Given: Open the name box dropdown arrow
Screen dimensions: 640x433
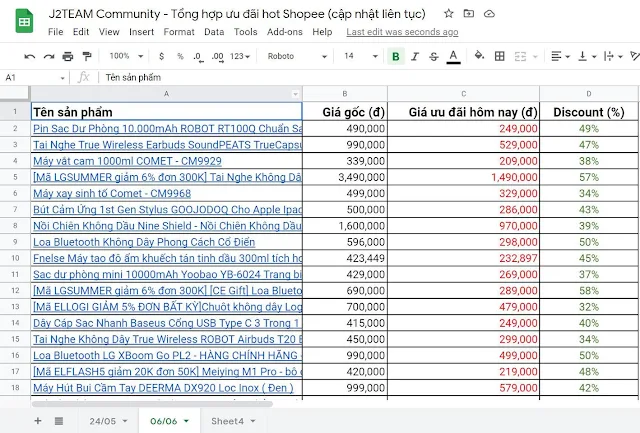Looking at the screenshot, I should point(62,78).
